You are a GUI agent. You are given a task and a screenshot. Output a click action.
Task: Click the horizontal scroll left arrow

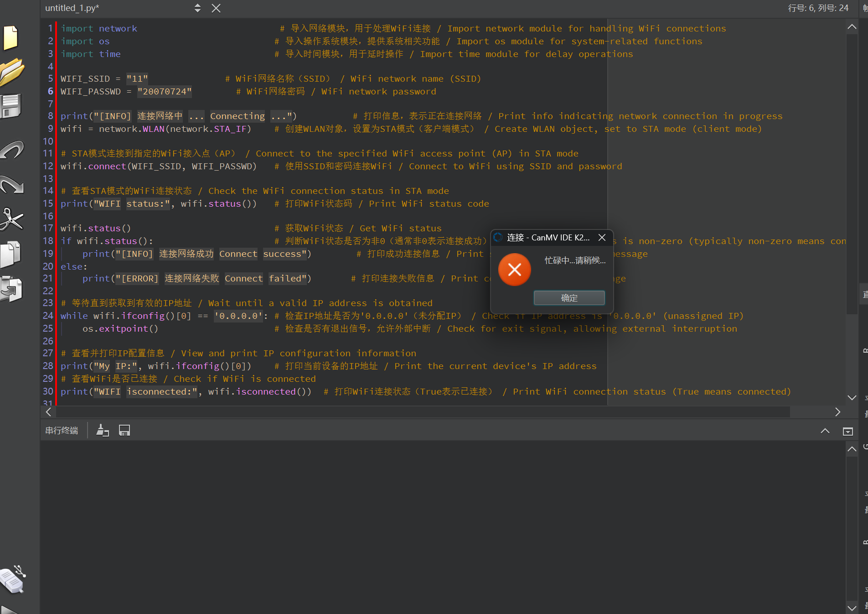[x=48, y=412]
